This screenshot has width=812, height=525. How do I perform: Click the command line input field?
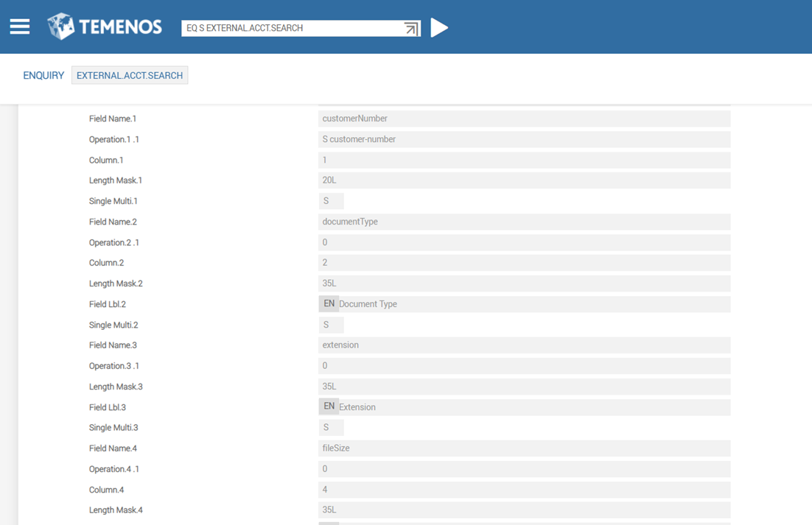[291, 28]
